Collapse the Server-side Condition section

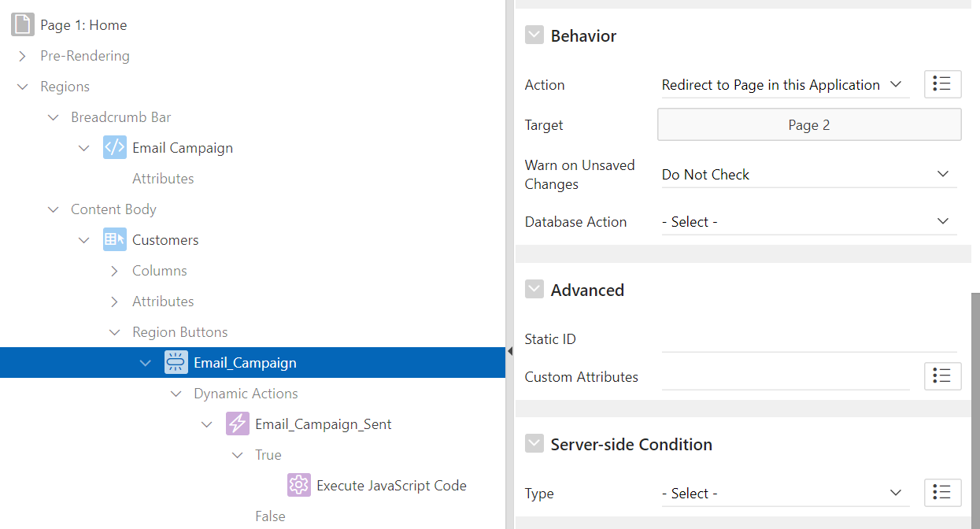click(x=534, y=444)
